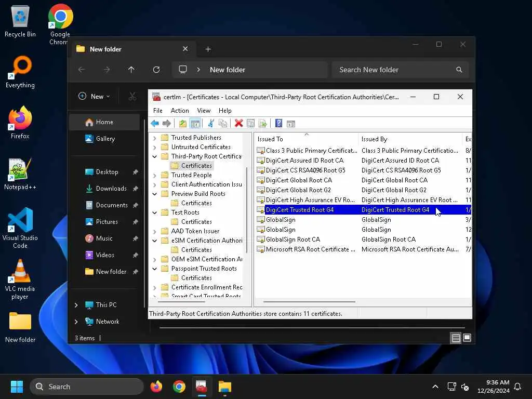Click console tree vertical scrollbar
Screen dimensions: 532x399
247,210
